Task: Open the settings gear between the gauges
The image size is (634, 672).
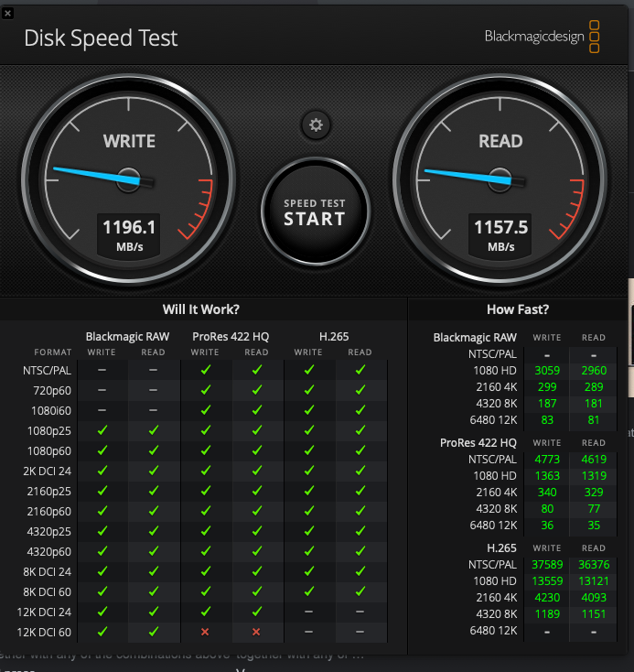Action: 316,125
